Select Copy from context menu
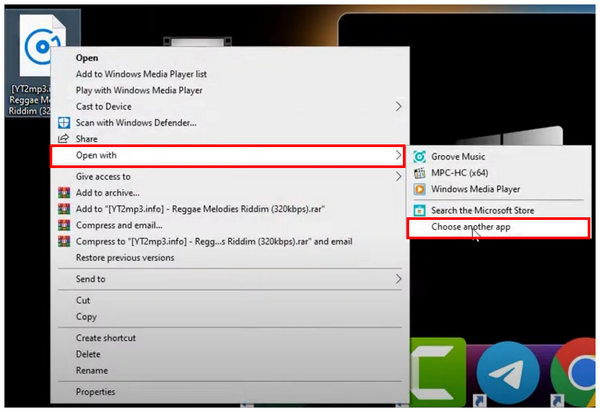The image size is (600, 412). pos(86,317)
